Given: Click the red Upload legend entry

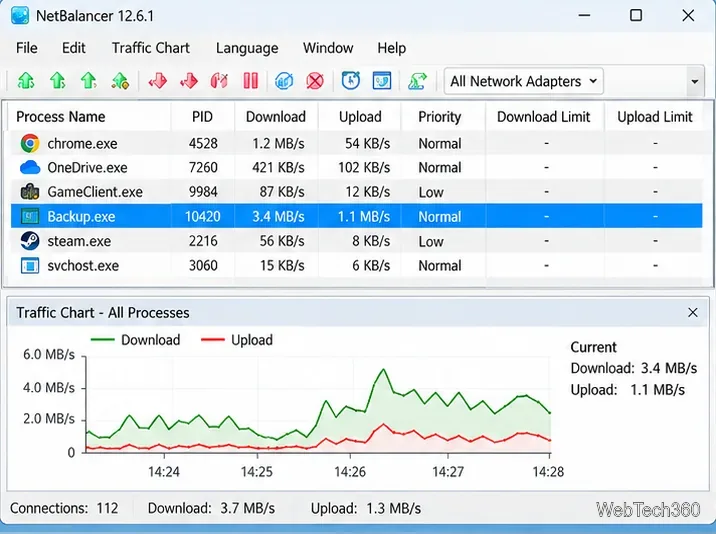Looking at the screenshot, I should click(x=237, y=340).
